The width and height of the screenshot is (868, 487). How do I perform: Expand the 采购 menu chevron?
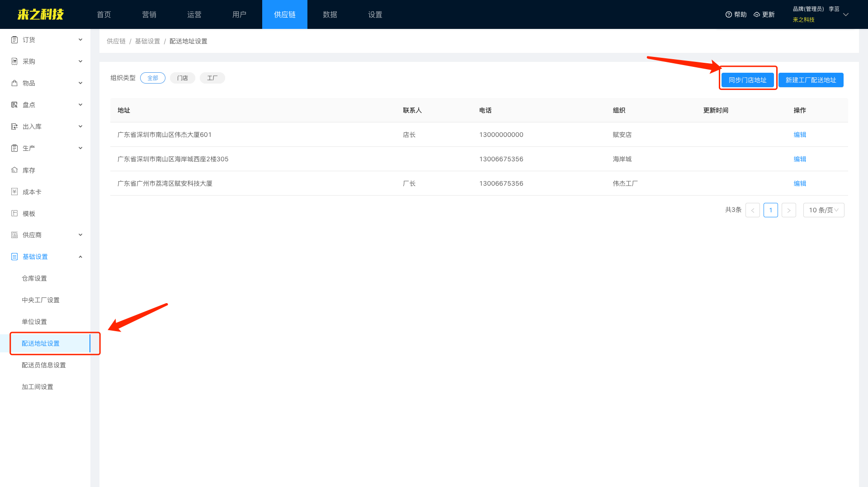tap(80, 61)
